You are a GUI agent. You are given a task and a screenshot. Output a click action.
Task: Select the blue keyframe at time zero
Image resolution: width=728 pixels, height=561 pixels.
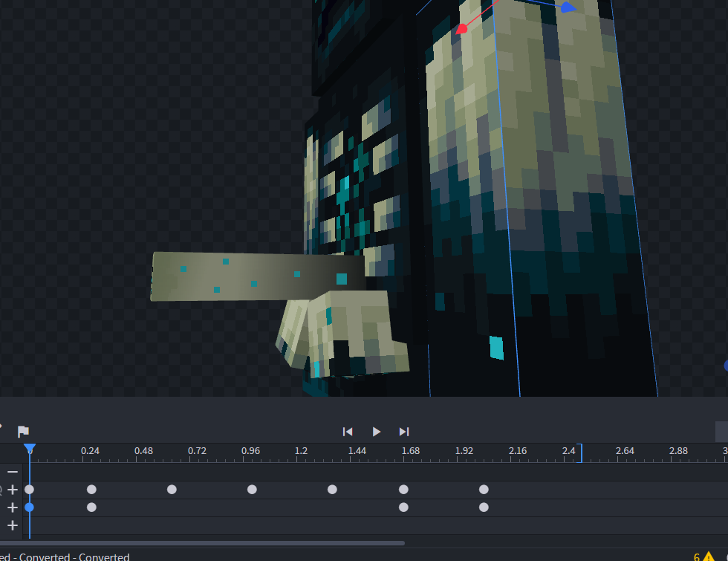[30, 508]
